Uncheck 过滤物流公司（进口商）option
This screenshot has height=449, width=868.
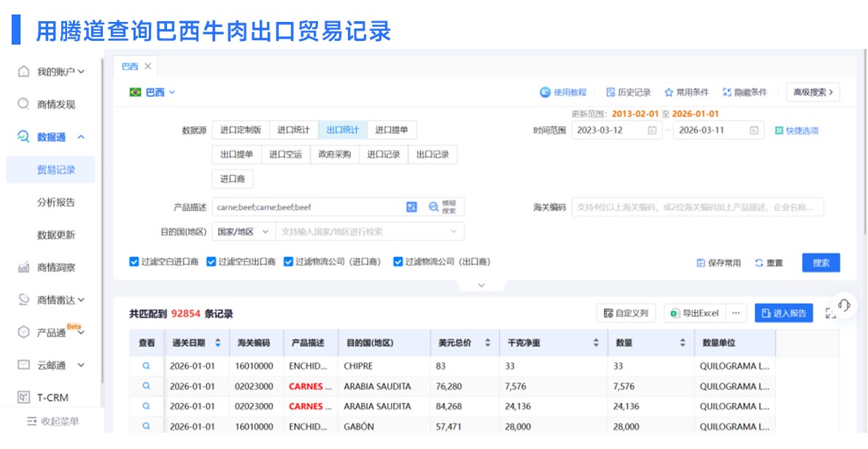[289, 261]
